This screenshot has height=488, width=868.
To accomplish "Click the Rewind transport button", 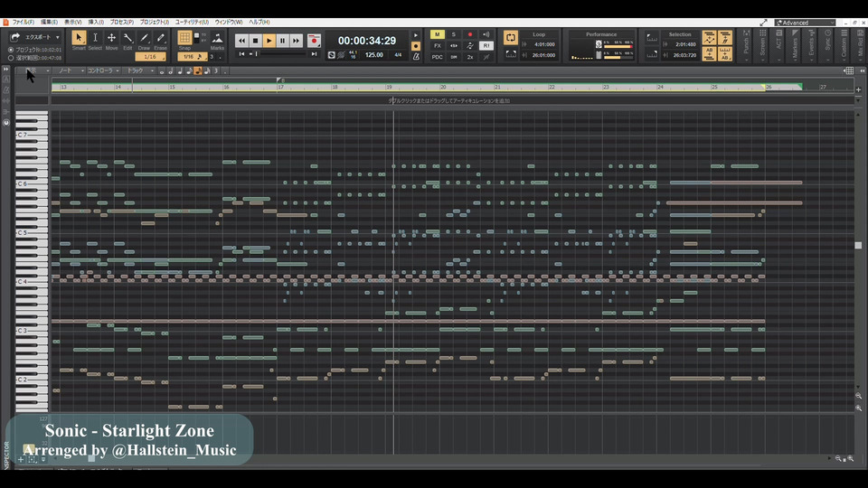I will 241,41.
